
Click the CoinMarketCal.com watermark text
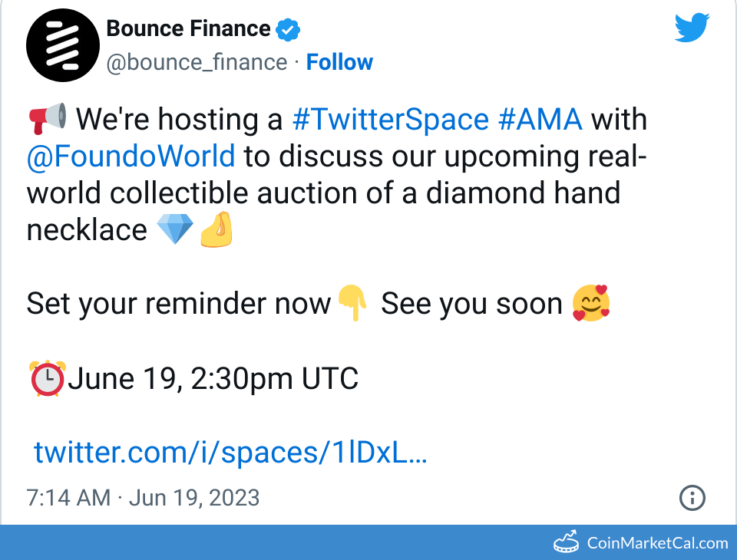tap(657, 543)
